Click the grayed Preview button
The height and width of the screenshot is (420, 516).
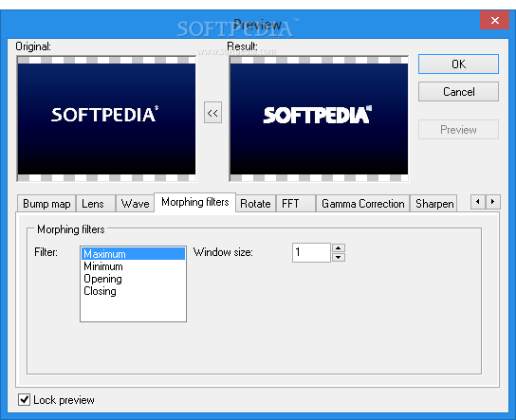coord(458,130)
